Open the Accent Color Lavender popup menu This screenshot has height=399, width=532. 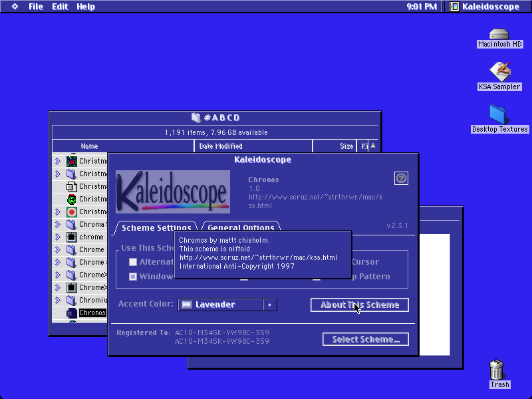(x=227, y=305)
